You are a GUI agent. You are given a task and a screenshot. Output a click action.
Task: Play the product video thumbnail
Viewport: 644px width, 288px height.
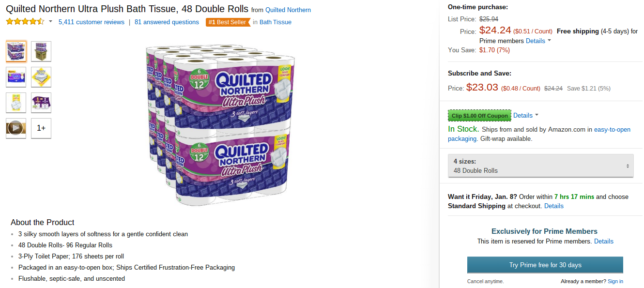[x=16, y=128]
